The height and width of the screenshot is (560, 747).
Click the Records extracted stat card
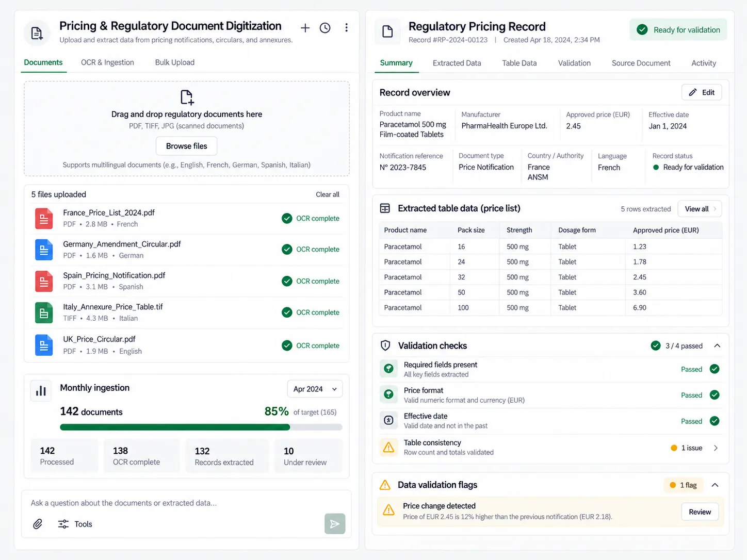[x=227, y=456]
